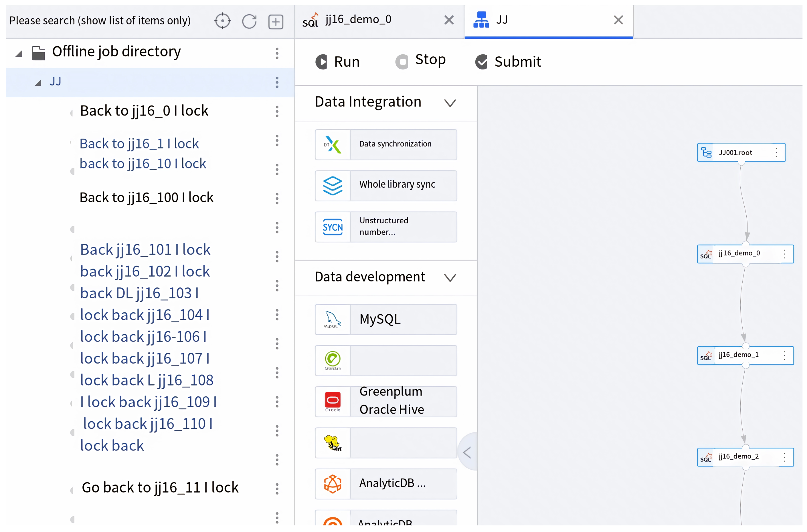
Task: Open the JJ001.root node options menu
Action: (x=776, y=152)
